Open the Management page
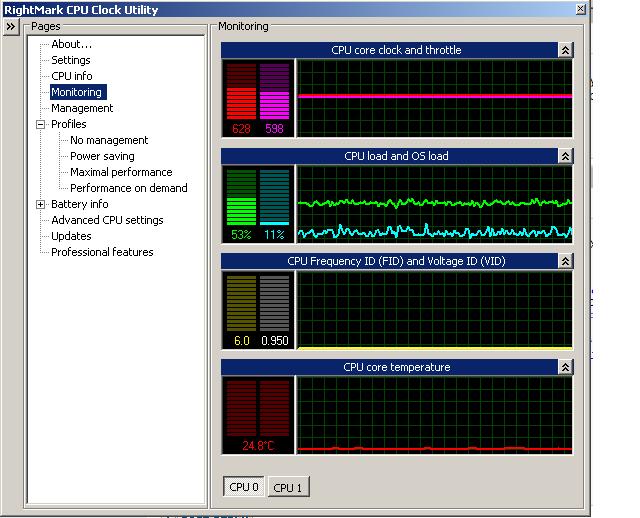 [x=82, y=108]
